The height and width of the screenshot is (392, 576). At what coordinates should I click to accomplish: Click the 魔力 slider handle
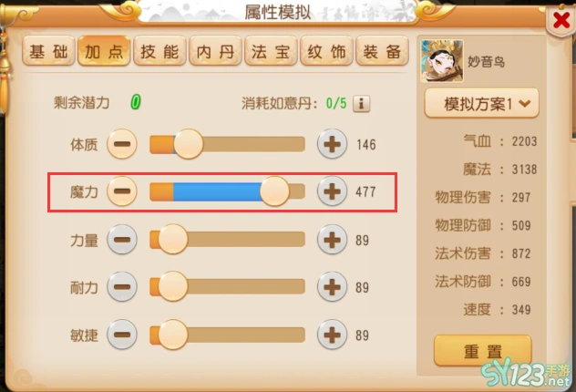pyautogui.click(x=274, y=191)
